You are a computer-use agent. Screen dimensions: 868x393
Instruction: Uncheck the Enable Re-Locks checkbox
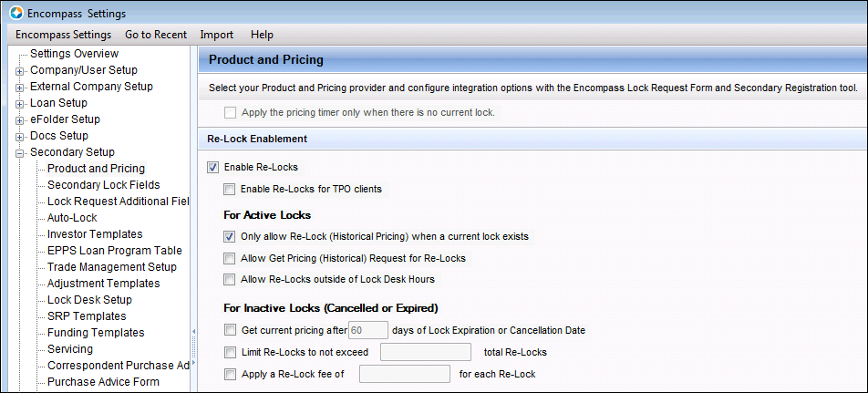[212, 167]
